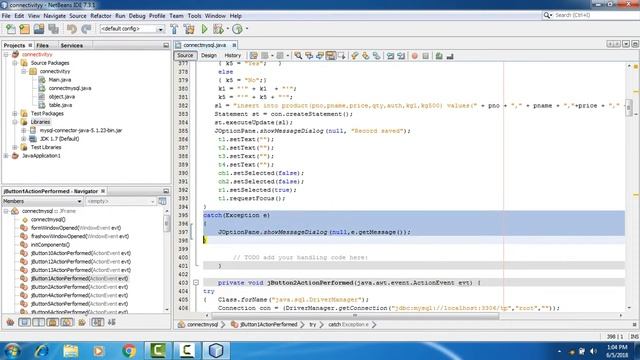The width and height of the screenshot is (640, 360).
Task: Click the Undo toolbar icon
Action: [x=72, y=29]
